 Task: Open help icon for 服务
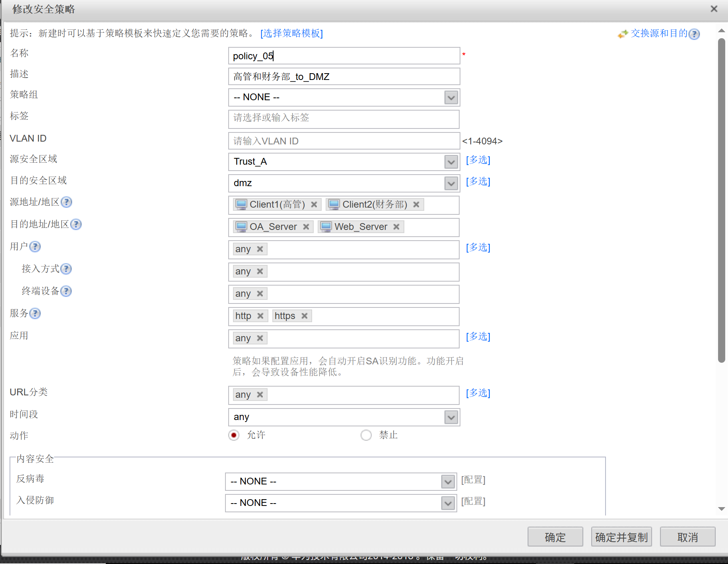pyautogui.click(x=35, y=313)
